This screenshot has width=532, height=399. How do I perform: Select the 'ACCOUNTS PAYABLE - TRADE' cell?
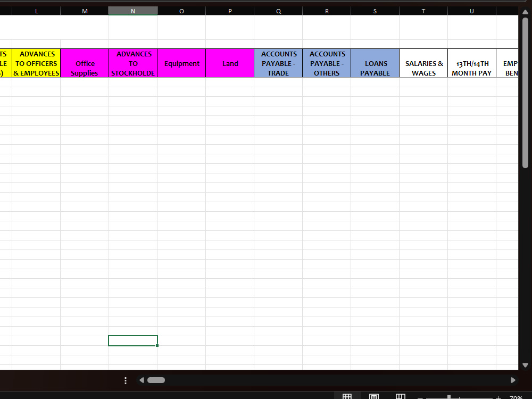tap(278, 63)
